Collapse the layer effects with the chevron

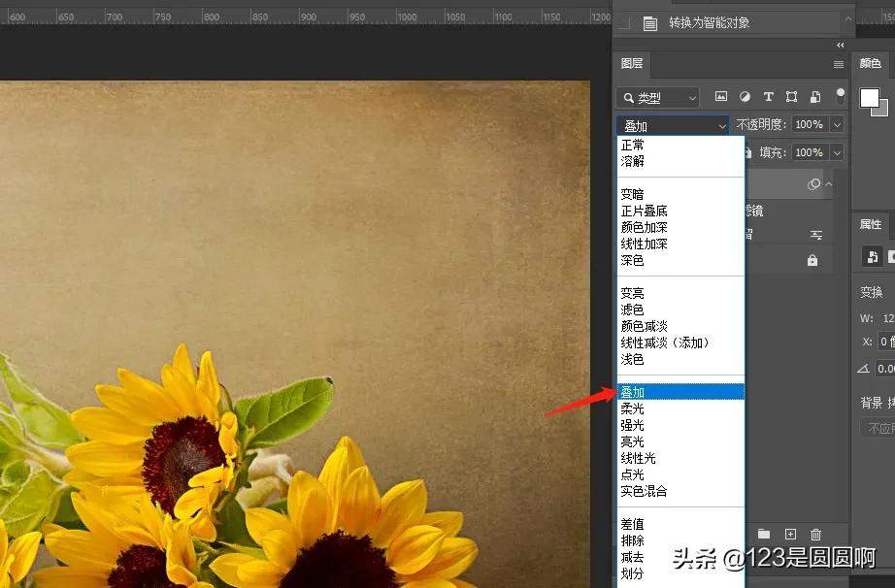point(827,182)
